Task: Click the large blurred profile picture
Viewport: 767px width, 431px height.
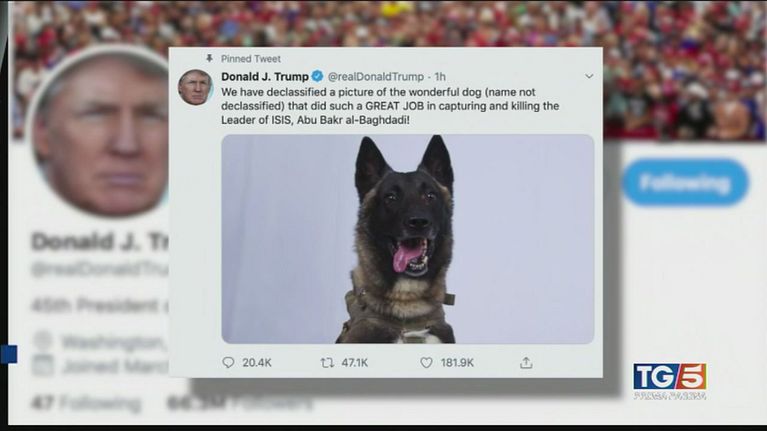Action: click(100, 132)
